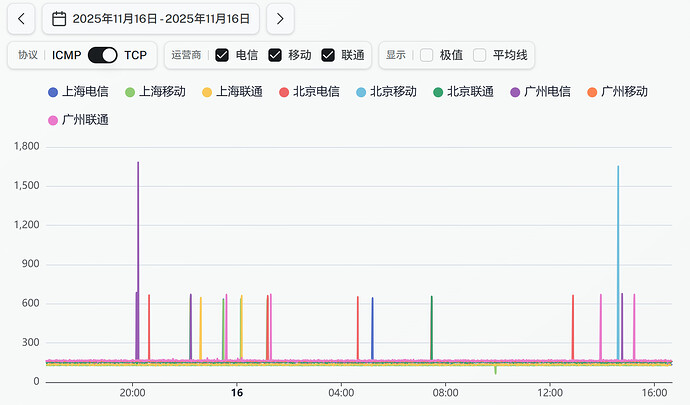Click the 04:00 x-axis label

pos(341,393)
